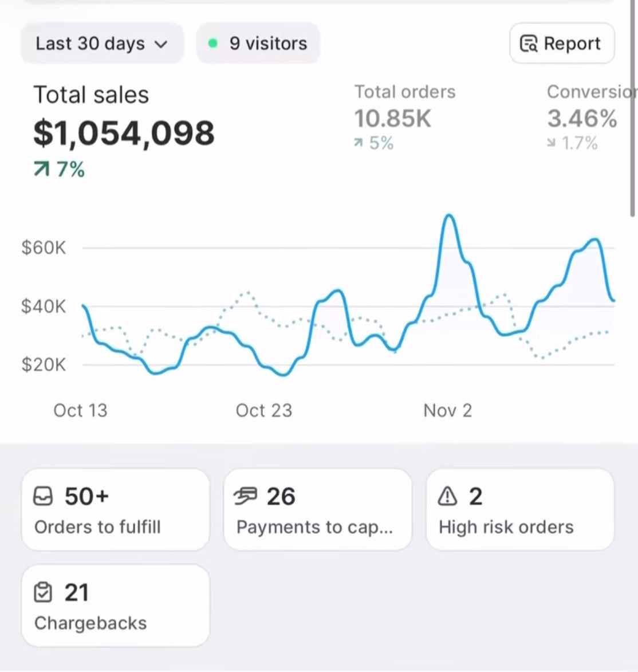
Task: Select the Oct 23 axis label
Action: click(263, 410)
